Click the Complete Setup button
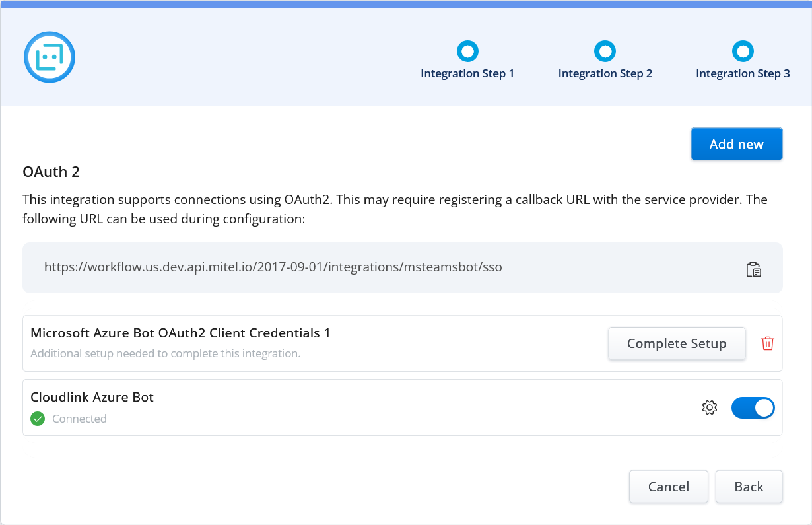Screen dimensions: 812x525 point(677,343)
